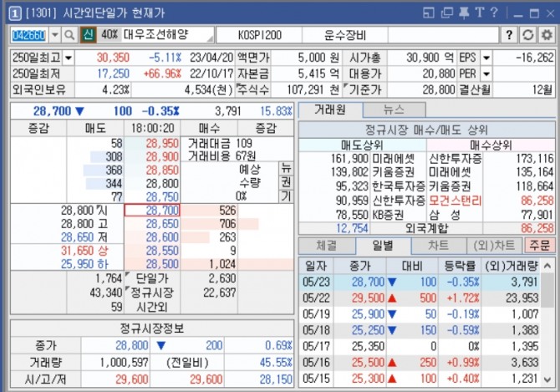Image resolution: width=560 pixels, height=392 pixels.
Task: Click the 외국인보유 label
Action: pyautogui.click(x=39, y=89)
